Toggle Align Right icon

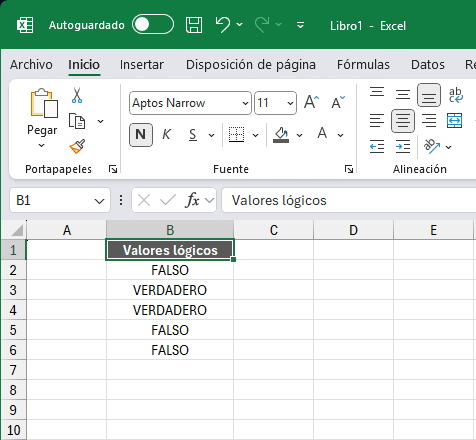pyautogui.click(x=429, y=121)
